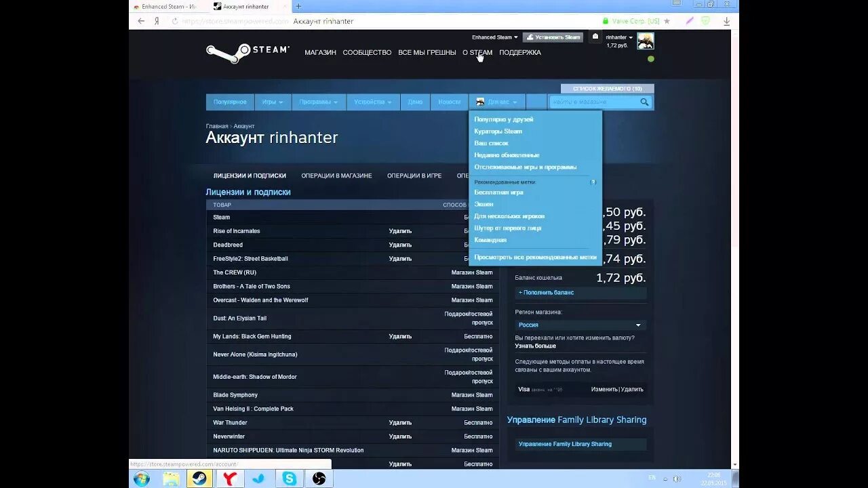
Task: Click the purple pen extension icon
Action: [x=690, y=21]
